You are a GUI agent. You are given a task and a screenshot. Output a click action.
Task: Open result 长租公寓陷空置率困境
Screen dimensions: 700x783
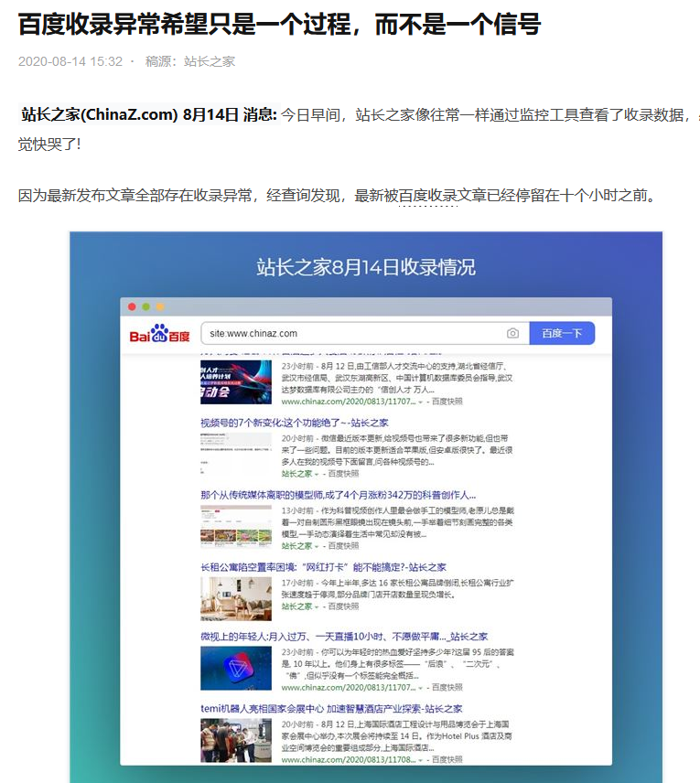(x=323, y=567)
